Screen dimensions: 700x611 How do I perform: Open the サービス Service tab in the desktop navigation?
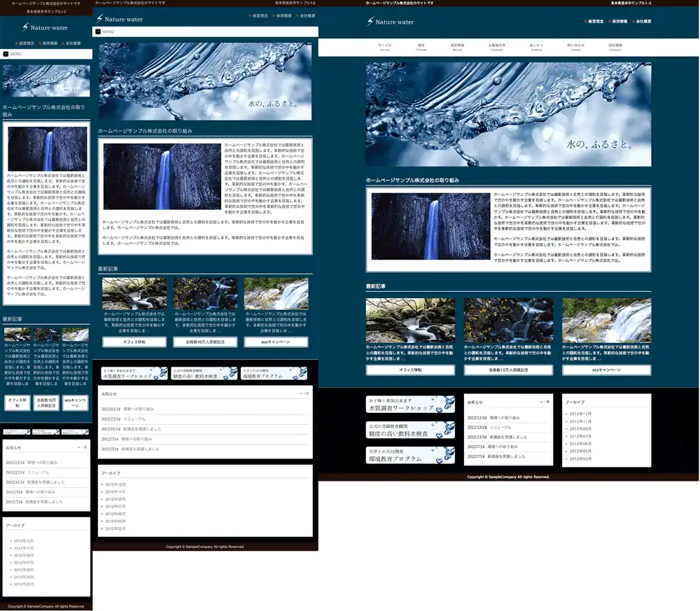point(384,47)
